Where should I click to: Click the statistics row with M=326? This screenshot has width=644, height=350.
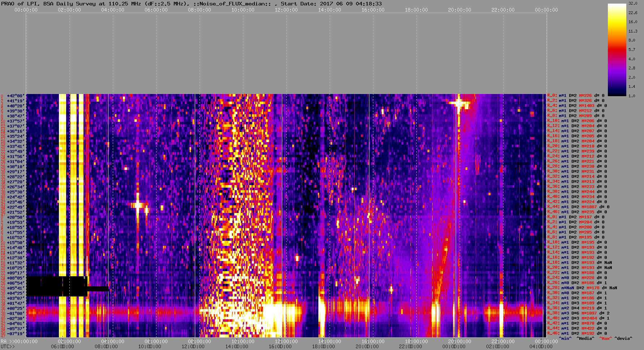click(576, 101)
